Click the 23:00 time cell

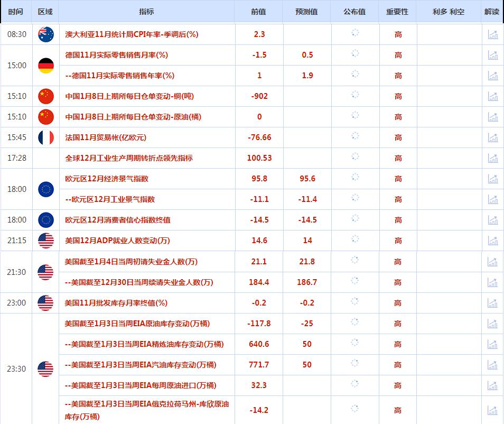pyautogui.click(x=16, y=303)
